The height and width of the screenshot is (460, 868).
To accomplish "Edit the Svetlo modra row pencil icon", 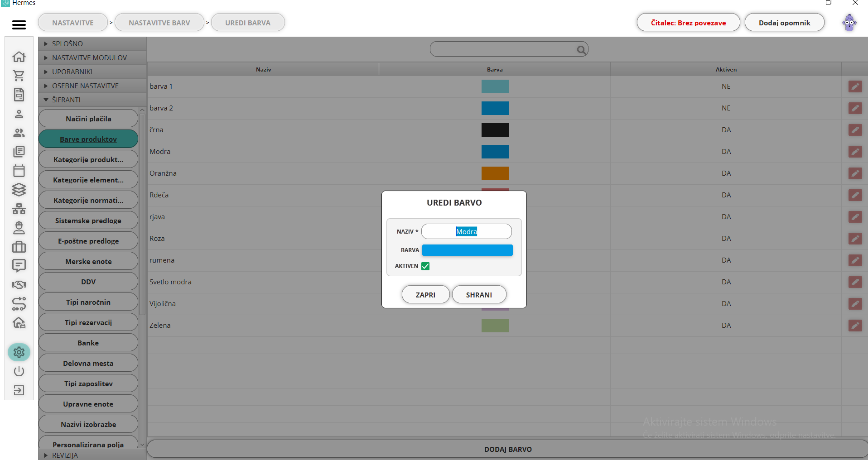I will coord(855,282).
